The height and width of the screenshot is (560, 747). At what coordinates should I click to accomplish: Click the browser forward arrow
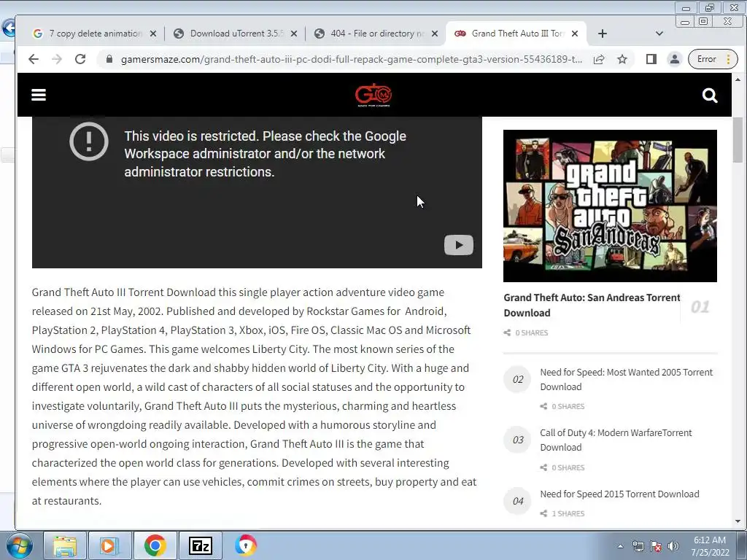point(57,59)
